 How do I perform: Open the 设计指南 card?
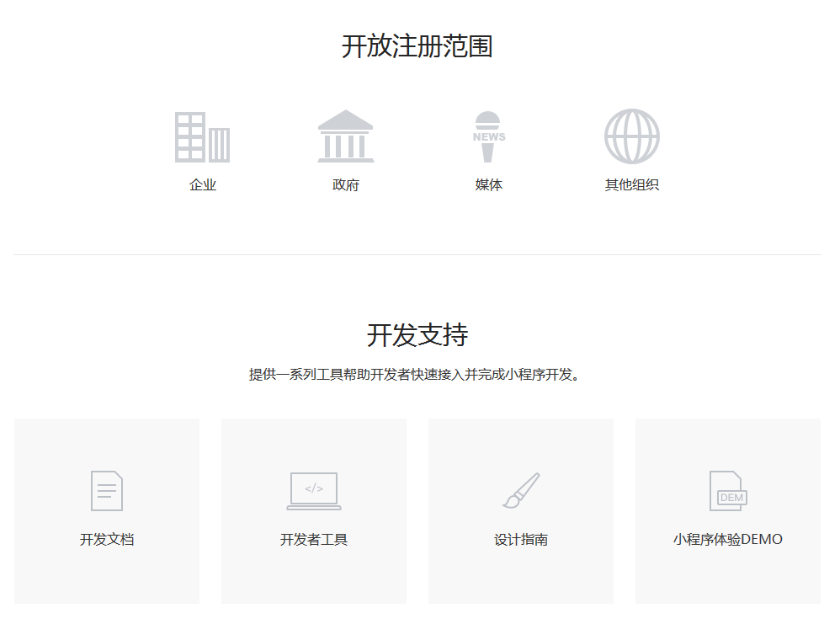click(521, 510)
